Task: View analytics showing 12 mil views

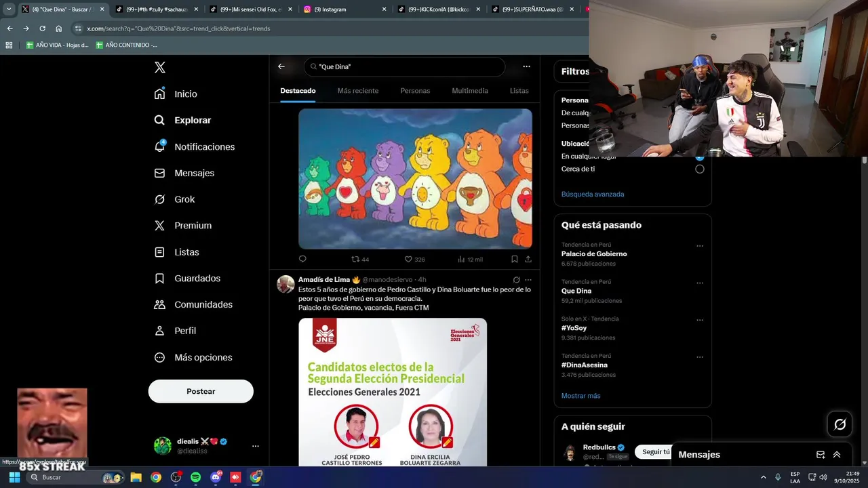Action: point(470,259)
